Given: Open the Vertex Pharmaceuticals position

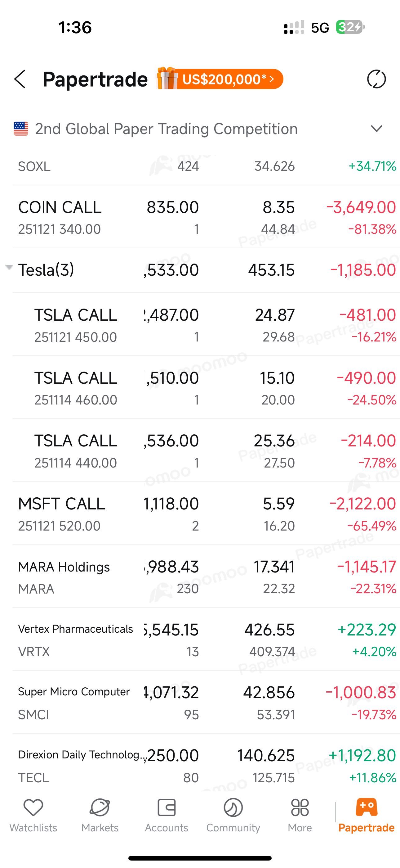Looking at the screenshot, I should (x=75, y=639).
